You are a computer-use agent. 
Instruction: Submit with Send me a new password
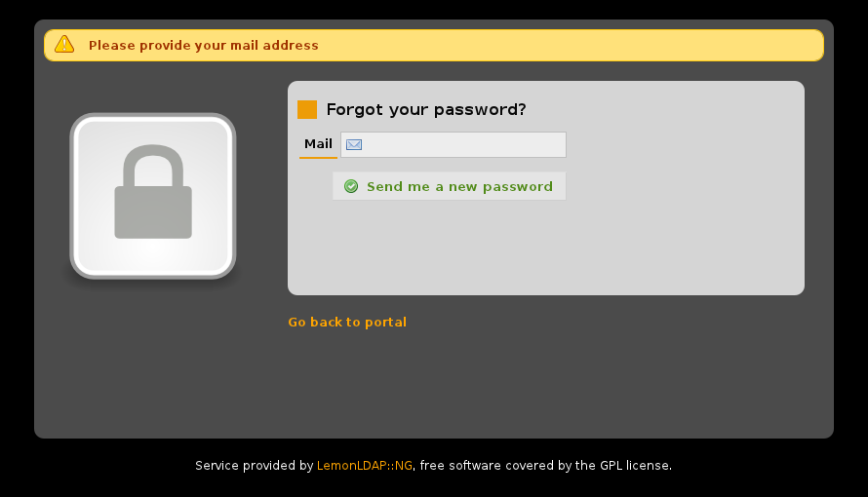tap(449, 186)
